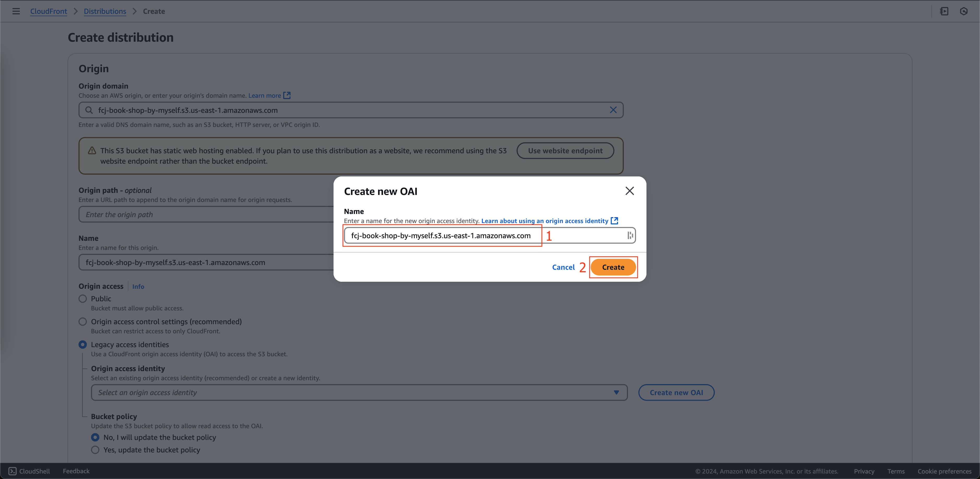The height and width of the screenshot is (479, 980).
Task: Click the Use website endpoint button
Action: pos(565,151)
